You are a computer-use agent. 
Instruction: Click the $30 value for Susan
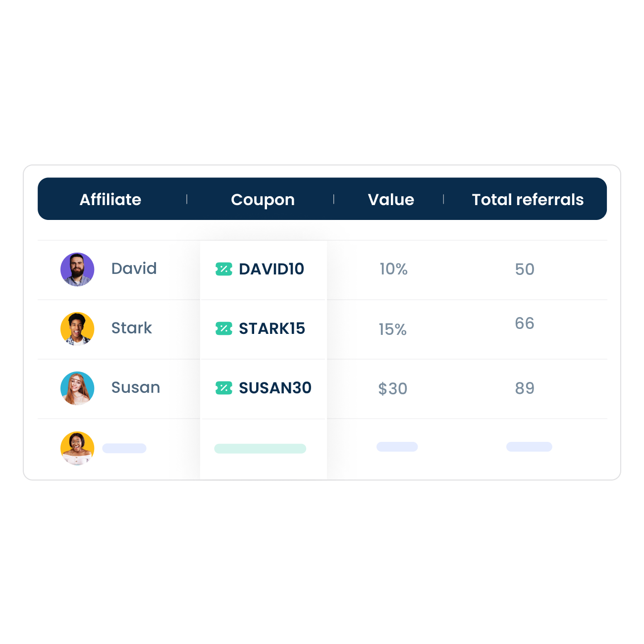(x=393, y=389)
